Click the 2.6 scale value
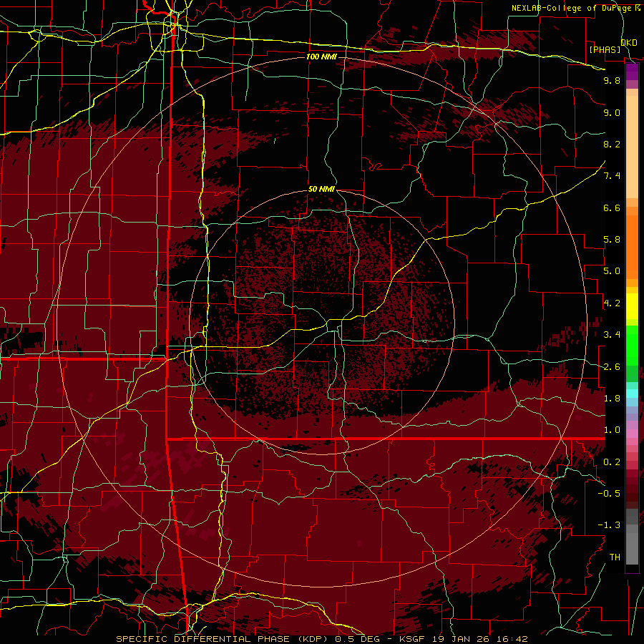 point(612,367)
